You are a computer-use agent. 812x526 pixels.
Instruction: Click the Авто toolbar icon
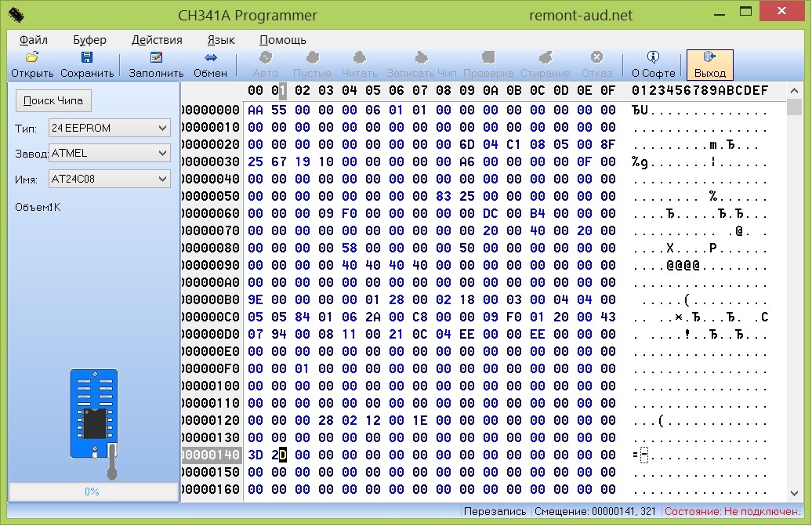(x=266, y=58)
